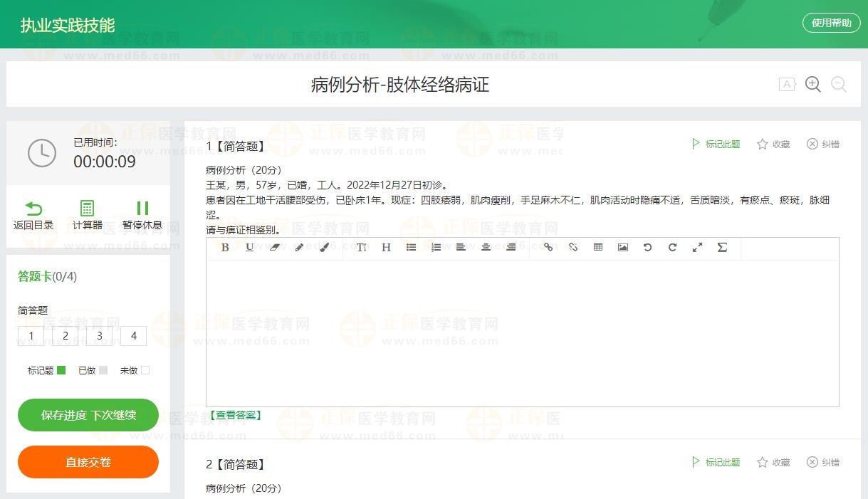Image resolution: width=868 pixels, height=499 pixels.
Task: Pause the exam timer with 暂停休息
Action: 142,215
